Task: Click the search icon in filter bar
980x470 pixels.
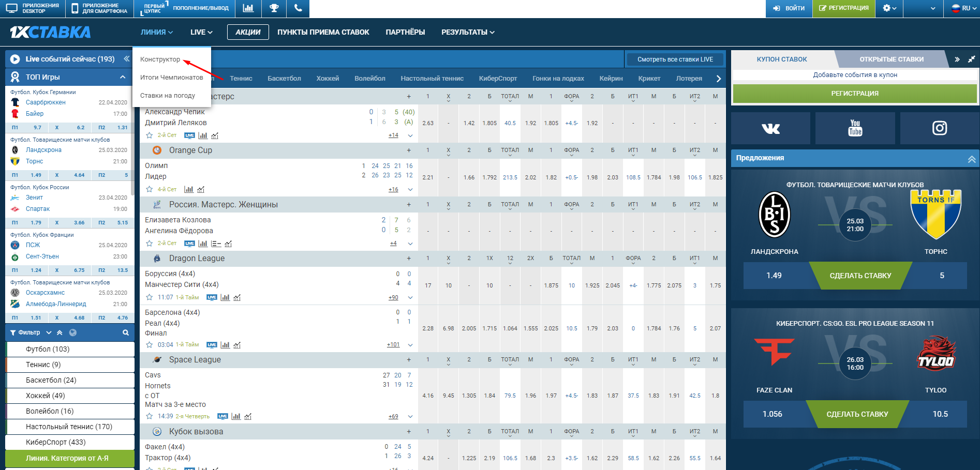Action: tap(125, 333)
